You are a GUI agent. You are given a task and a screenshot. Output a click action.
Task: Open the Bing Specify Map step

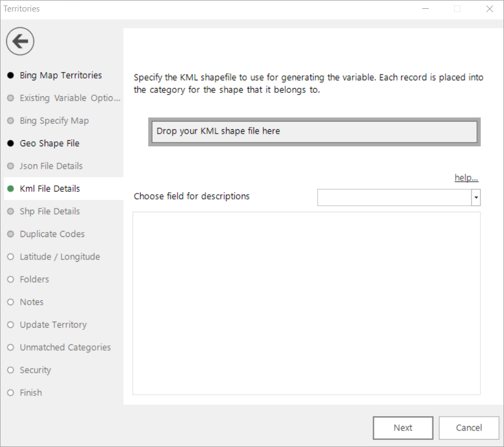[54, 120]
